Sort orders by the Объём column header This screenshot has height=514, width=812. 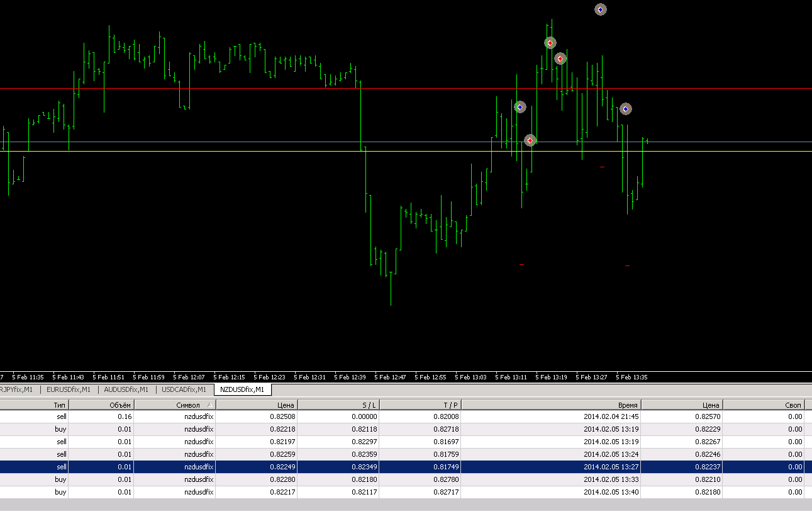pos(101,405)
